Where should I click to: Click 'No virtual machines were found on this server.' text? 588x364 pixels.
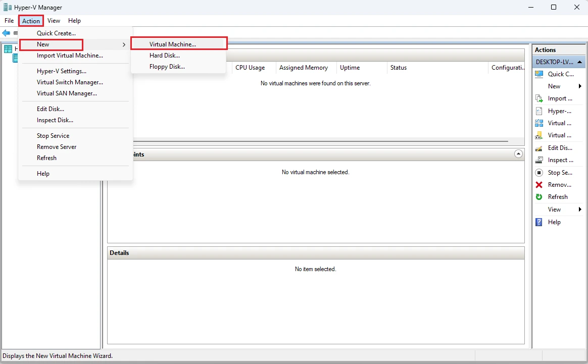(315, 83)
